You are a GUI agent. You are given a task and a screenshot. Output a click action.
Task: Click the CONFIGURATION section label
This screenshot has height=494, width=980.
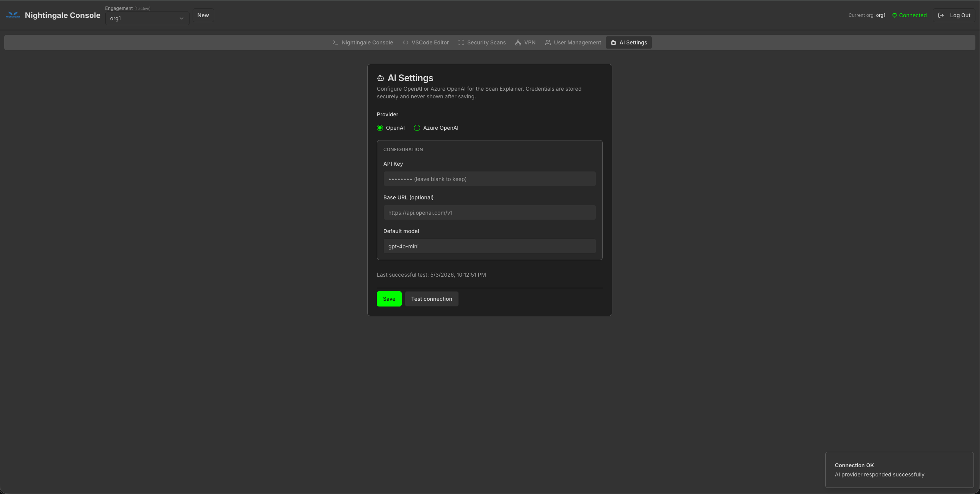tap(403, 150)
